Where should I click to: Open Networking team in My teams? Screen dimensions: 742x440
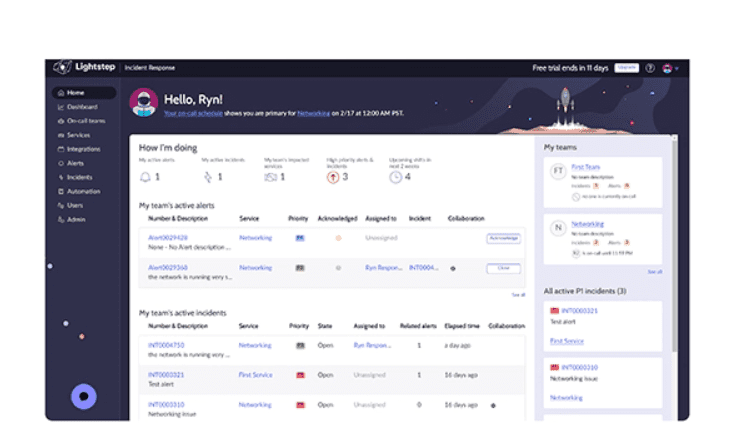(587, 224)
